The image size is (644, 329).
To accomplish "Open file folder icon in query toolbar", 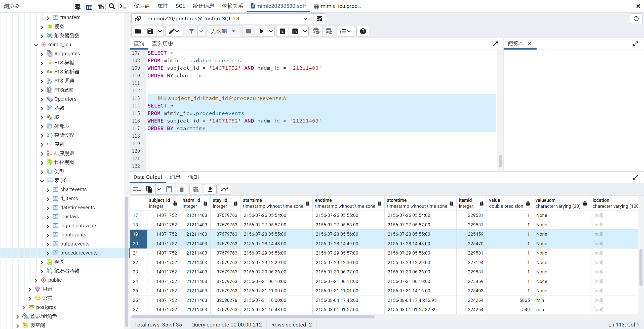I will pyautogui.click(x=138, y=31).
